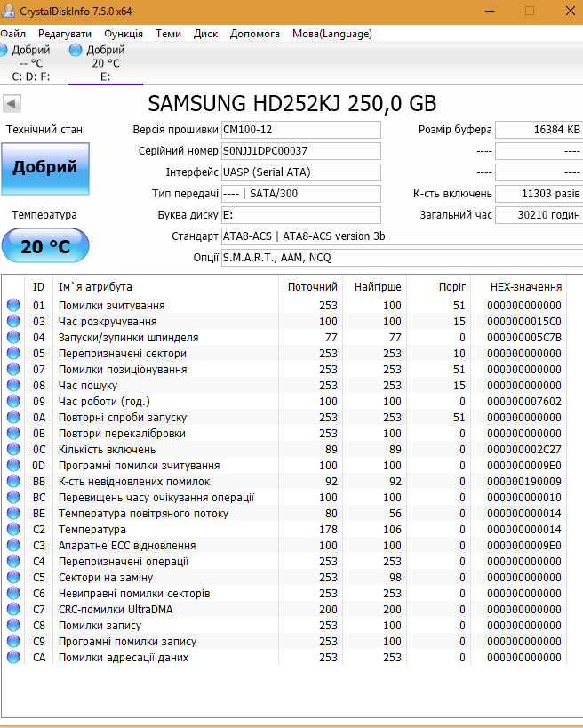The image size is (583, 728).
Task: Click status orb for 0C Кількість включень
Action: pyautogui.click(x=13, y=449)
